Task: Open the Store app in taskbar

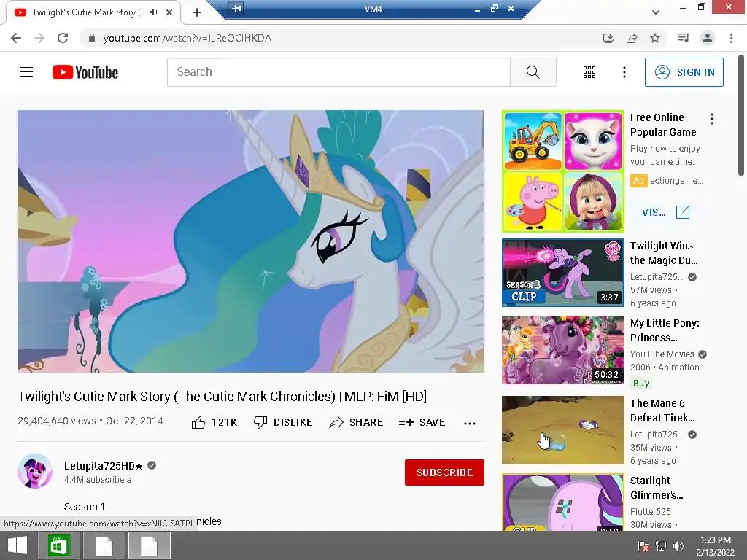Action: (x=59, y=545)
